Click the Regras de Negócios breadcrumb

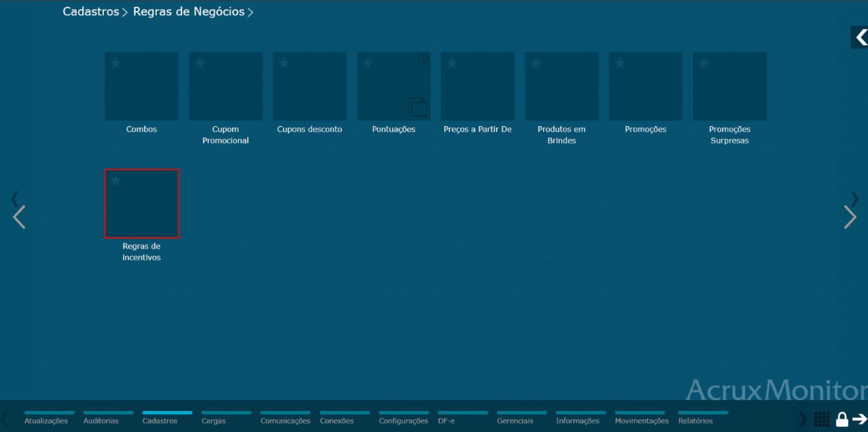(x=189, y=12)
